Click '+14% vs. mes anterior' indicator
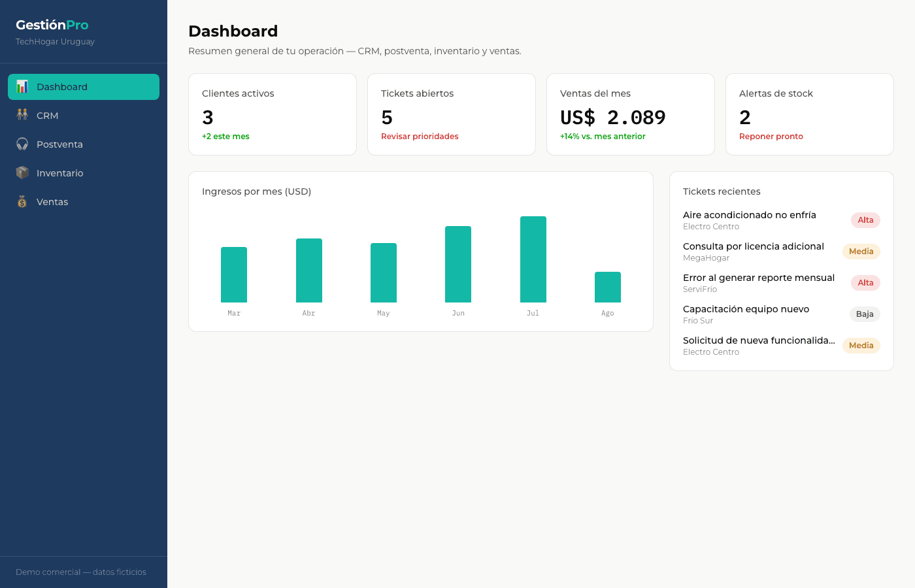 pos(603,137)
